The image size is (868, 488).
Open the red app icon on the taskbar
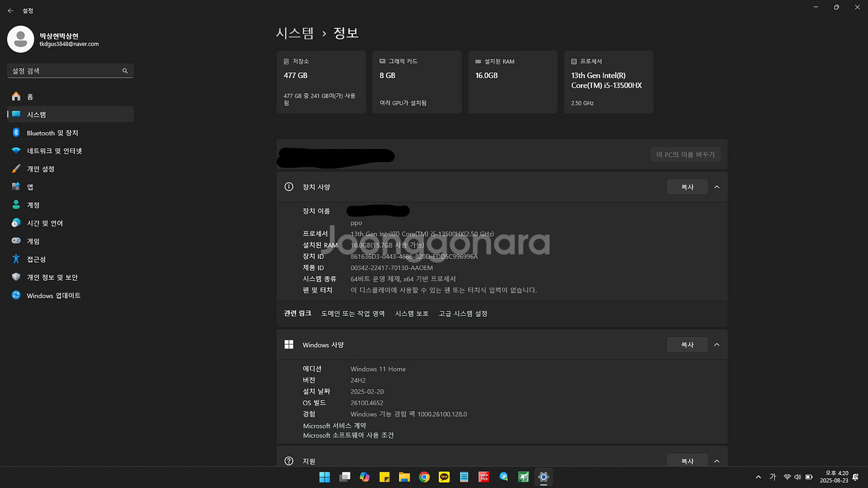click(484, 477)
